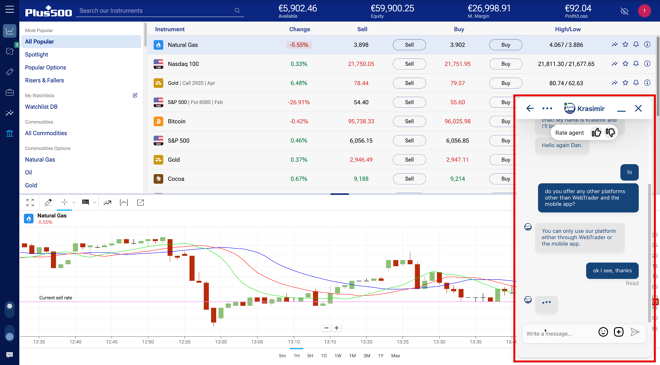Click the bell alert icon for Natural Gas
The width and height of the screenshot is (660, 365).
636,45
